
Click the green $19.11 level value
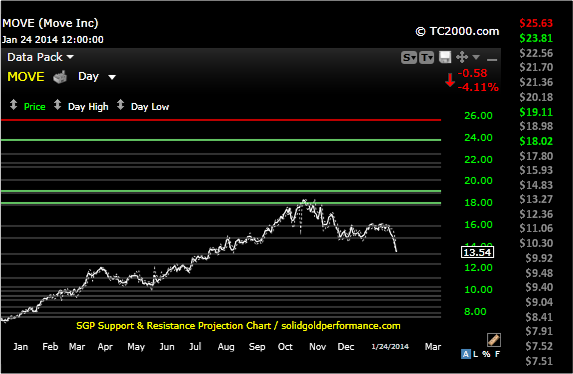(x=536, y=112)
